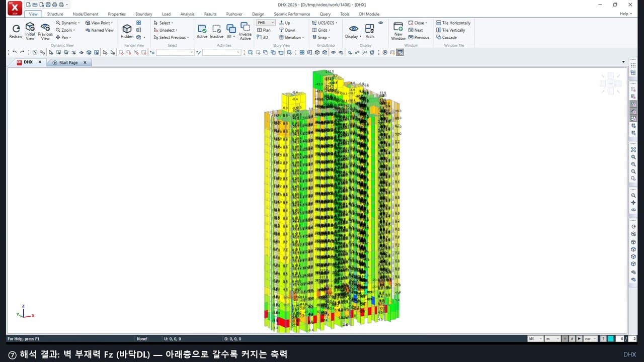Image resolution: width=644 pixels, height=362 pixels.
Task: Click the Undo arrow in toolbar
Action: click(x=15, y=52)
